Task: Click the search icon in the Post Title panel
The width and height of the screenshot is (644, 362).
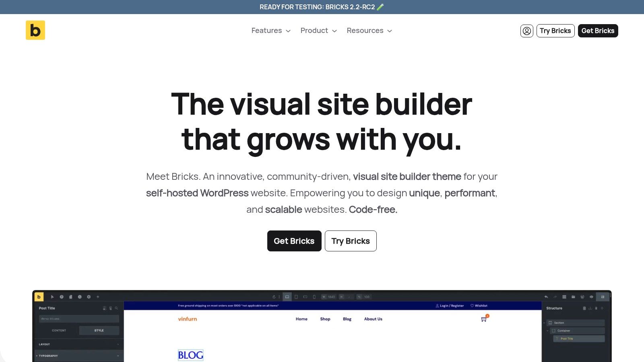Action: coord(116,308)
